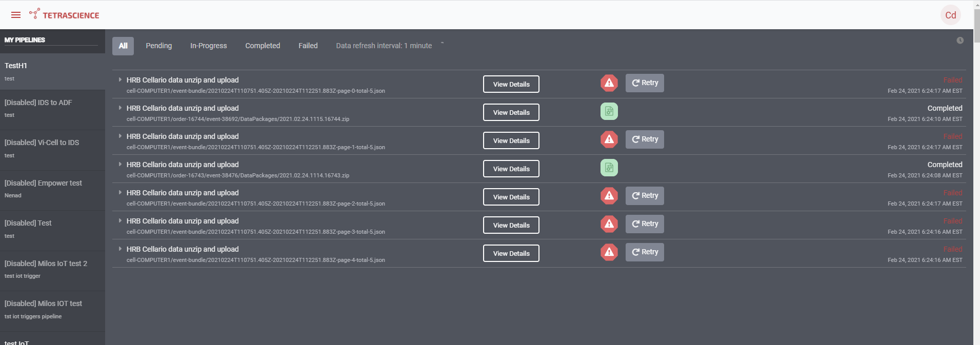Click failed warning icon for page-2 json row
Viewport: 980px width, 345px height.
coord(609,196)
